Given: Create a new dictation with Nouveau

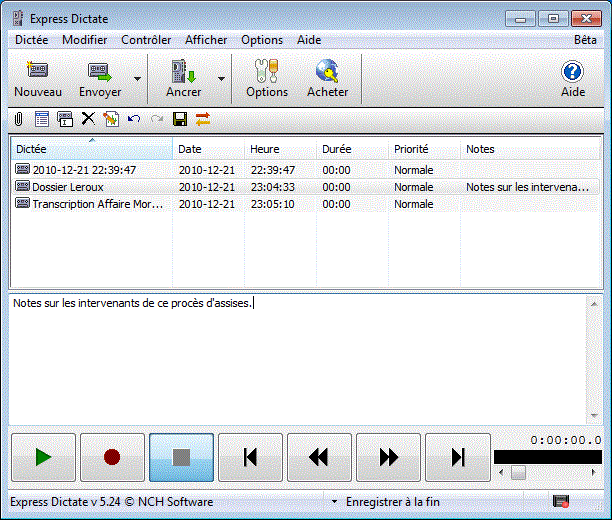Looking at the screenshot, I should pyautogui.click(x=38, y=79).
